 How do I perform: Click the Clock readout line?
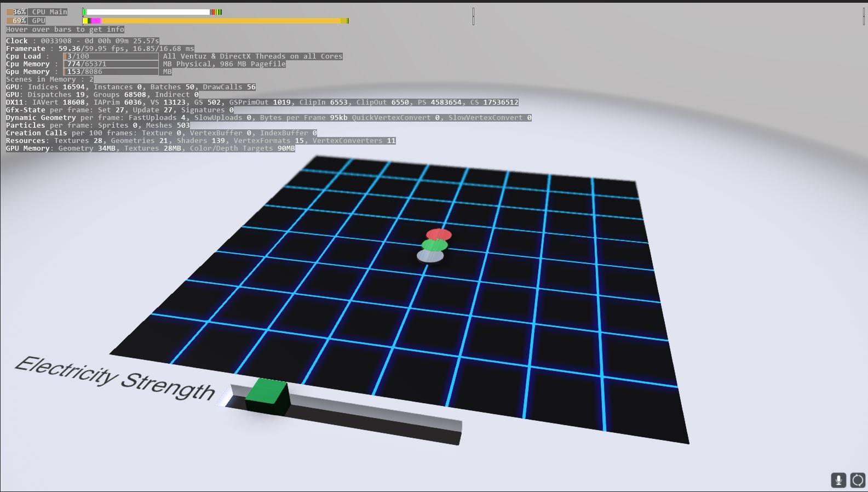(82, 41)
